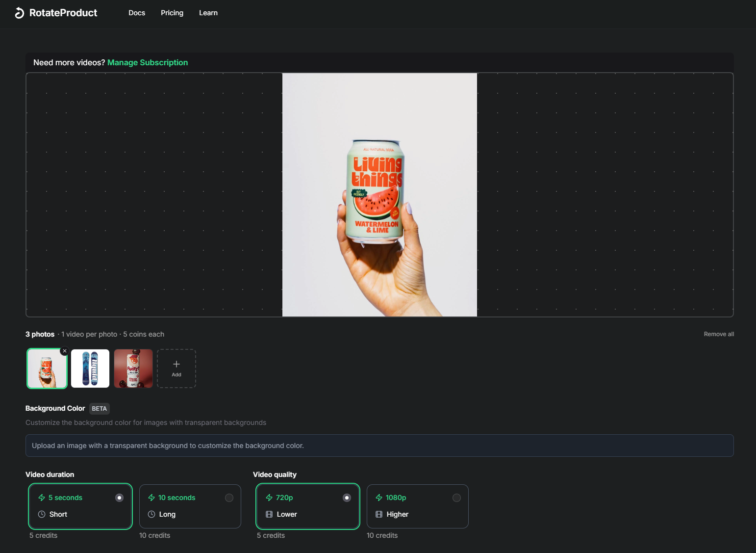Click the film icon next to Higher
The width and height of the screenshot is (756, 553).
point(379,514)
